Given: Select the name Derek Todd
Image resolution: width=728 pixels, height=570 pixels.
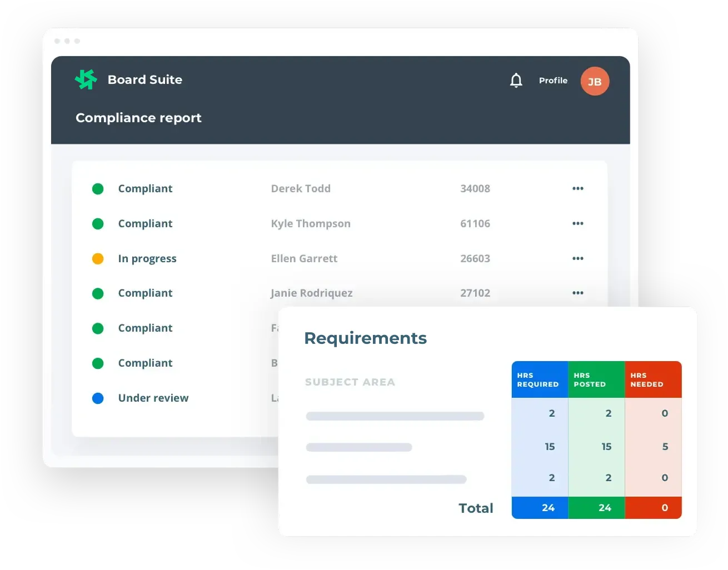Looking at the screenshot, I should pyautogui.click(x=301, y=188).
